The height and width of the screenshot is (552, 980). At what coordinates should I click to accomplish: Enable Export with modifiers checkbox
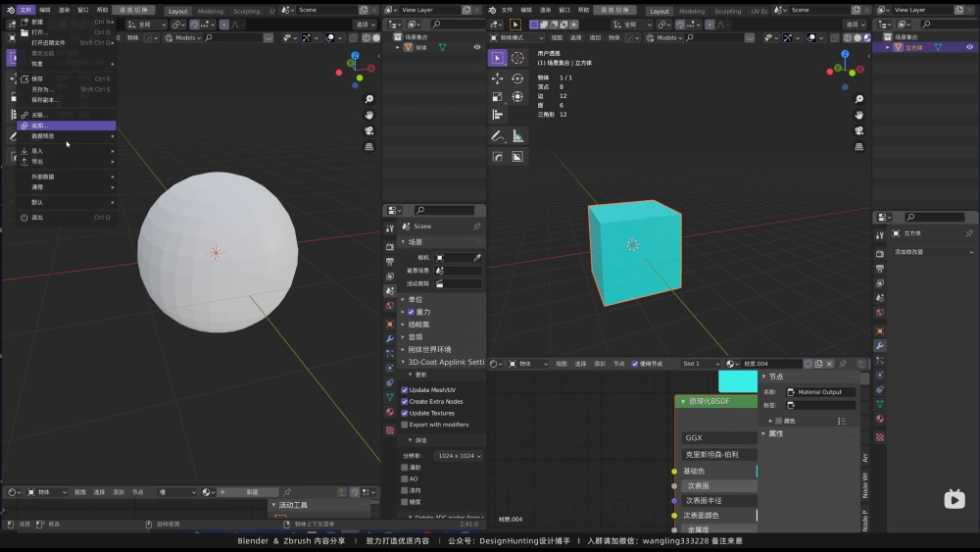pos(405,425)
